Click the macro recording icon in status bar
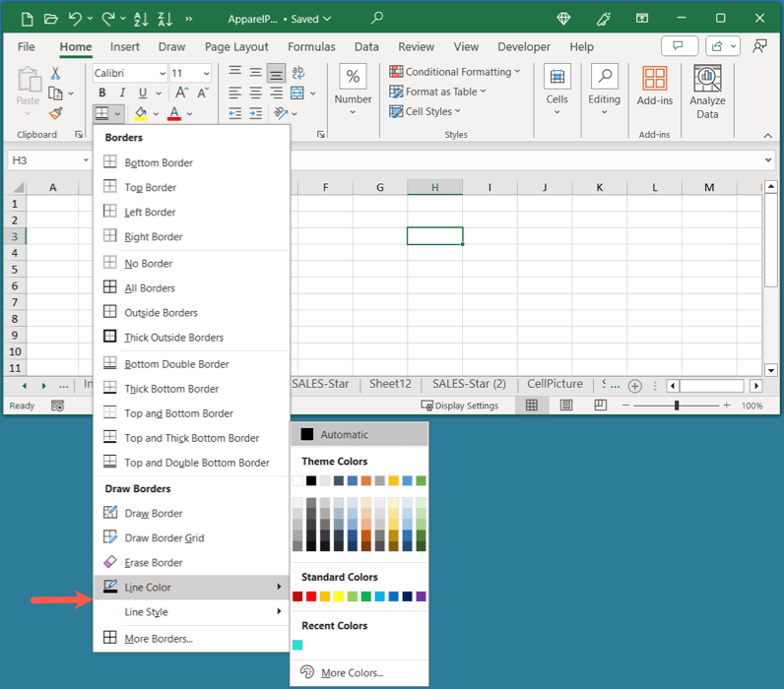Image resolution: width=784 pixels, height=689 pixels. tap(57, 406)
